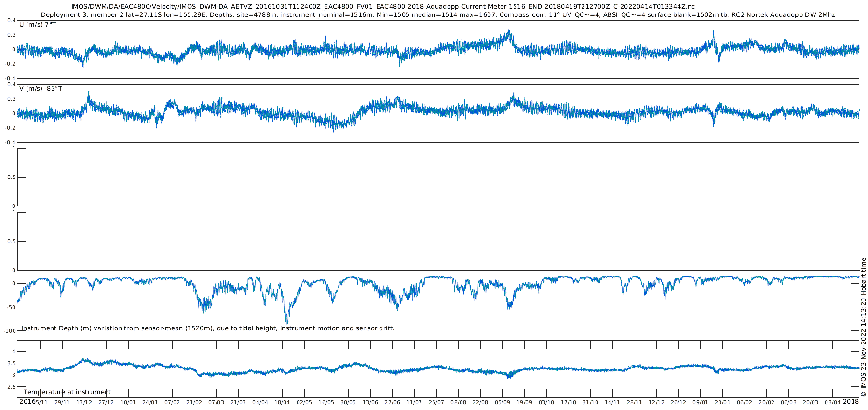Click the '13/06' date tick label

tap(370, 402)
